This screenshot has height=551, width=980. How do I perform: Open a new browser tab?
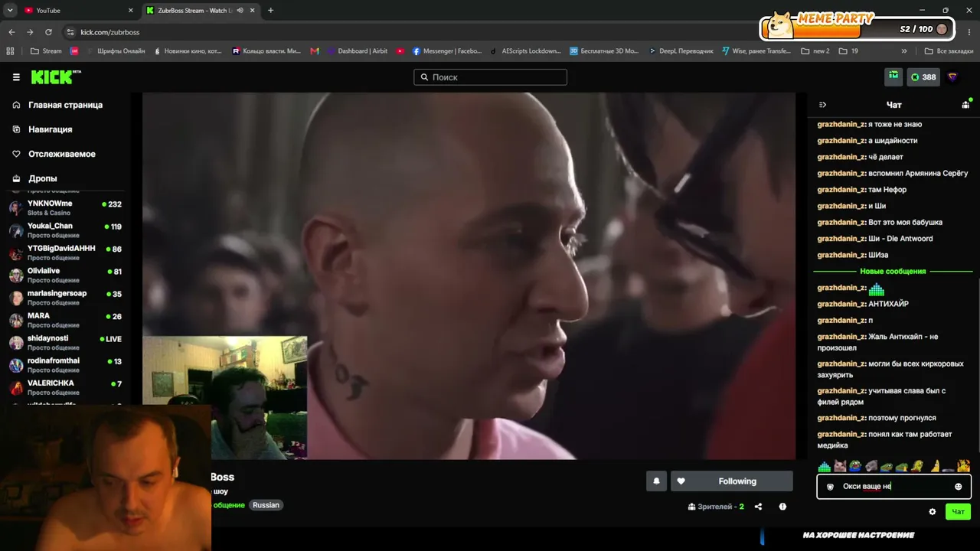(270, 11)
